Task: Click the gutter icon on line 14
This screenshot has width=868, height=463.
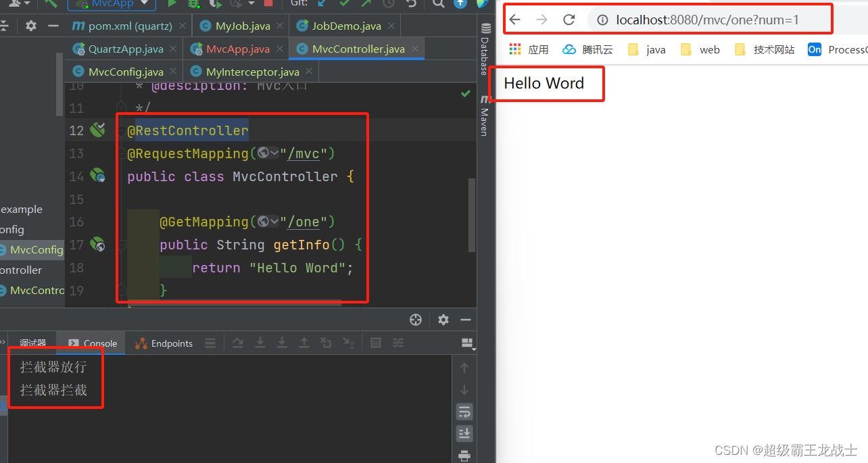Action: pos(98,176)
